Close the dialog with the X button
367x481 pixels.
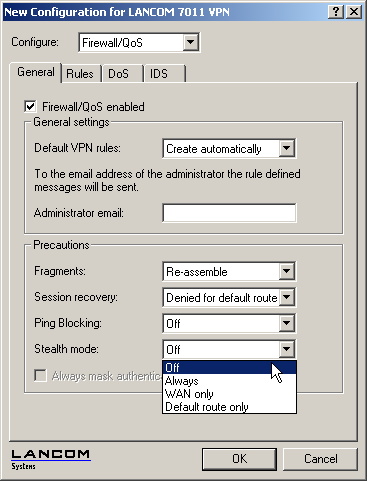click(354, 12)
